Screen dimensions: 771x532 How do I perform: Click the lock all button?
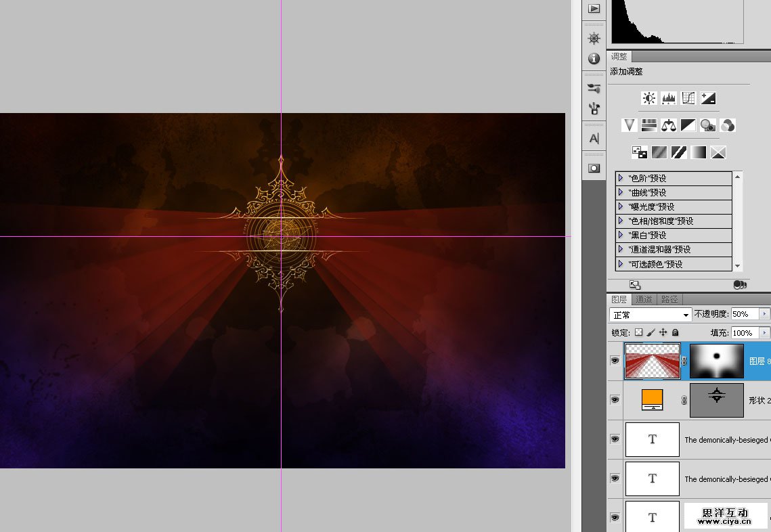(675, 333)
